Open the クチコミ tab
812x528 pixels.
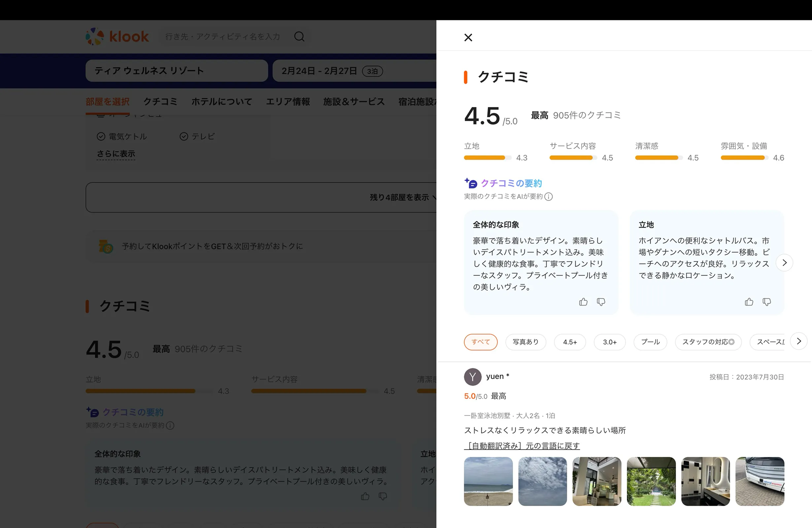[160, 102]
